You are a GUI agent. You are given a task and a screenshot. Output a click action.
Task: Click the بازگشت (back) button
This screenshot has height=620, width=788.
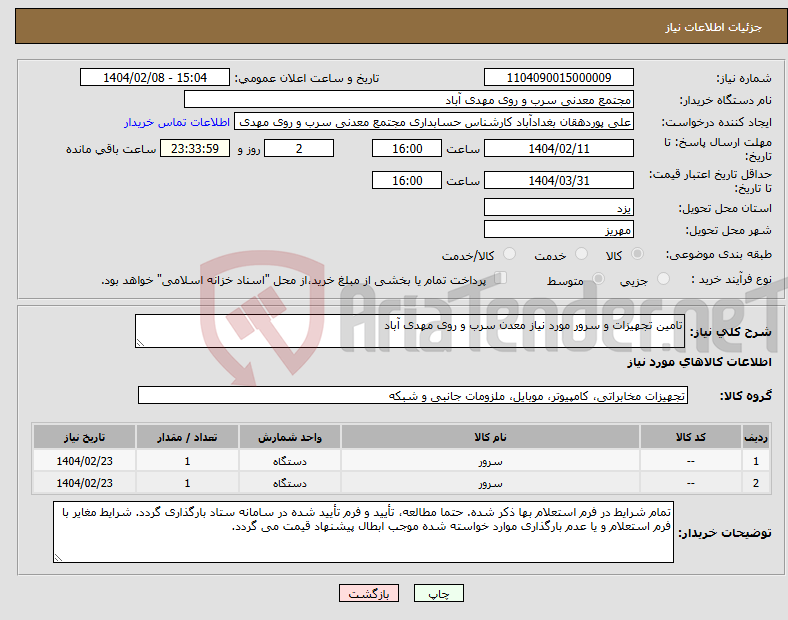pos(369,593)
